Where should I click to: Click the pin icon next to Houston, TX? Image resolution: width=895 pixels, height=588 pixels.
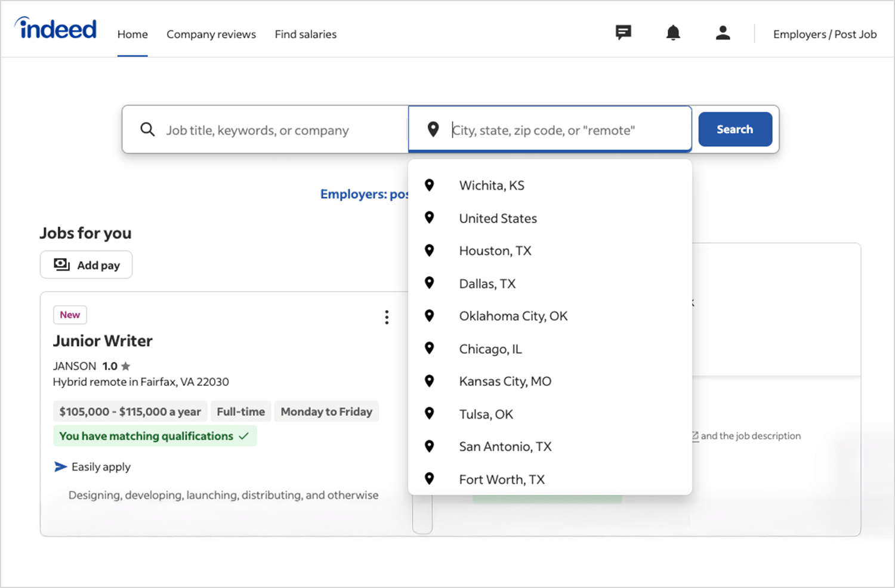[429, 250]
